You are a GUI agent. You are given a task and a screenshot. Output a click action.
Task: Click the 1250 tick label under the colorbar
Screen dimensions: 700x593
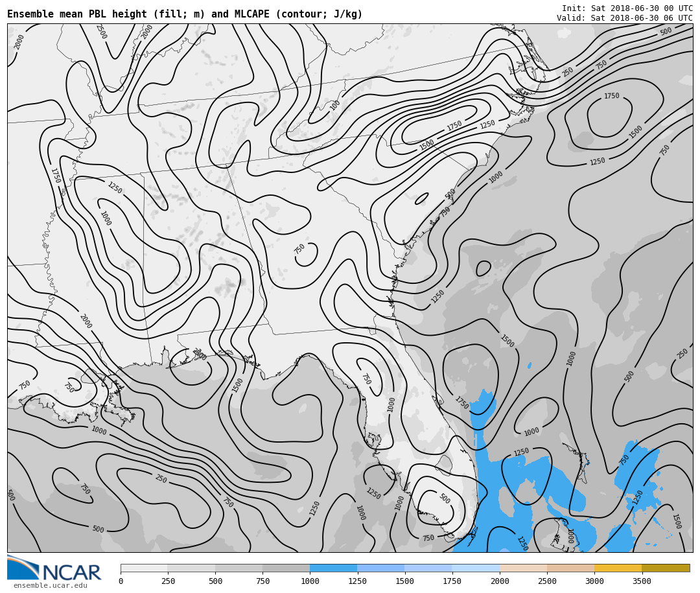tap(357, 581)
